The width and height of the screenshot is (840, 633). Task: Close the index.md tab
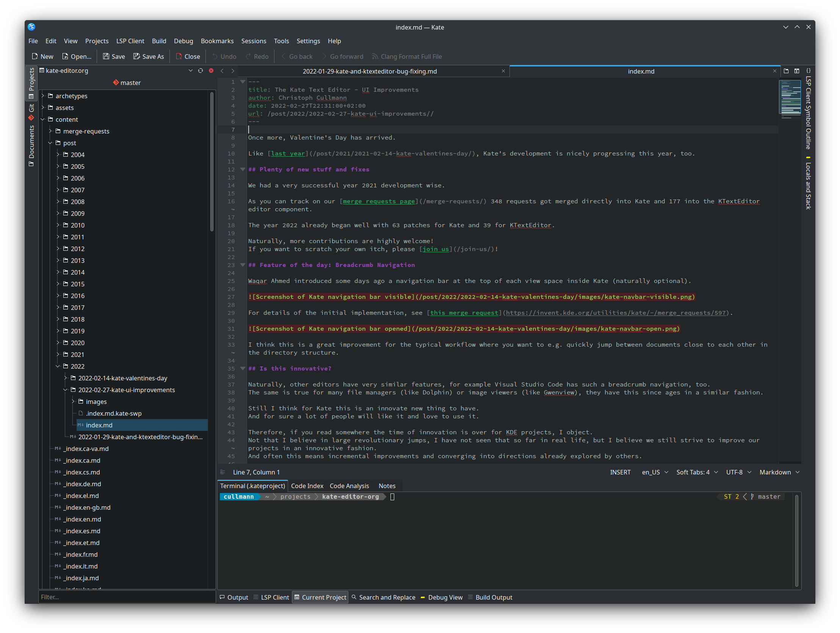775,71
